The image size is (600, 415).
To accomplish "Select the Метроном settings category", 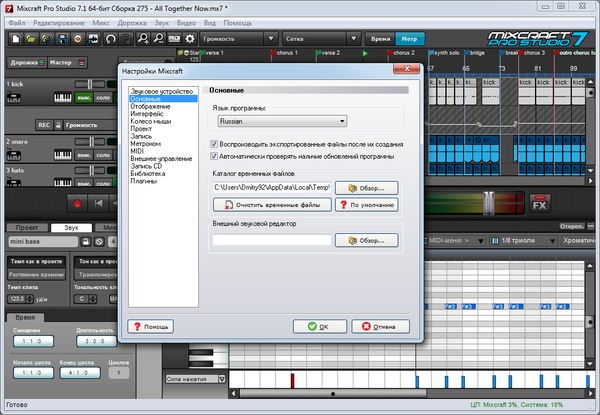I will [147, 144].
